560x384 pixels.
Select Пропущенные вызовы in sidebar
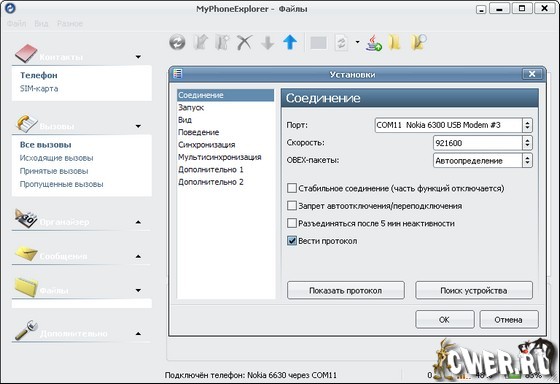[x=61, y=184]
